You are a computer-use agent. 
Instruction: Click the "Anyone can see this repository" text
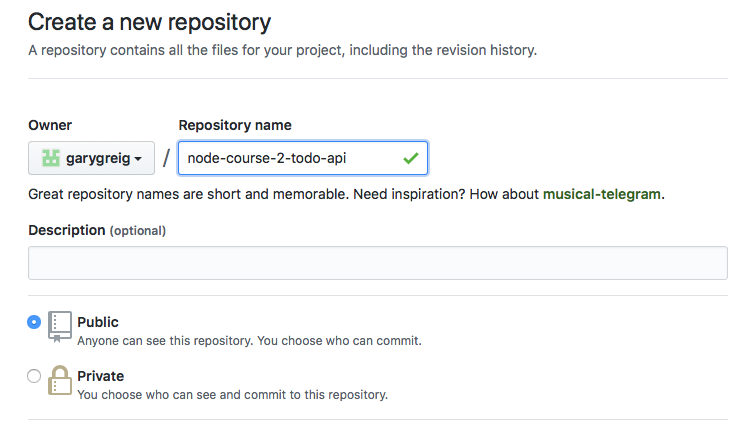165,340
